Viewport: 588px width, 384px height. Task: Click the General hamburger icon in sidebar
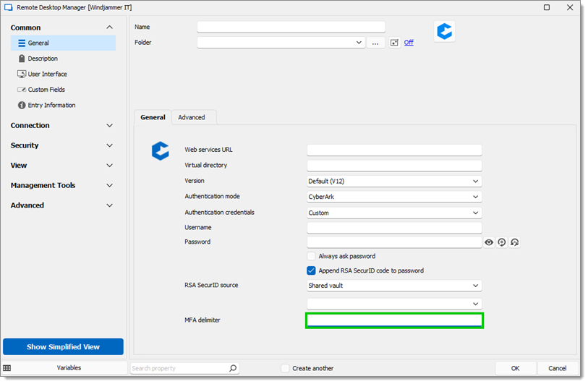22,43
